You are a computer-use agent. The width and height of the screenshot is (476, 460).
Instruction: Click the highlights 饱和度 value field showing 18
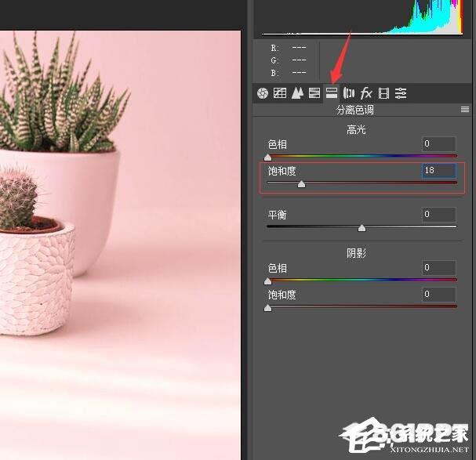438,171
